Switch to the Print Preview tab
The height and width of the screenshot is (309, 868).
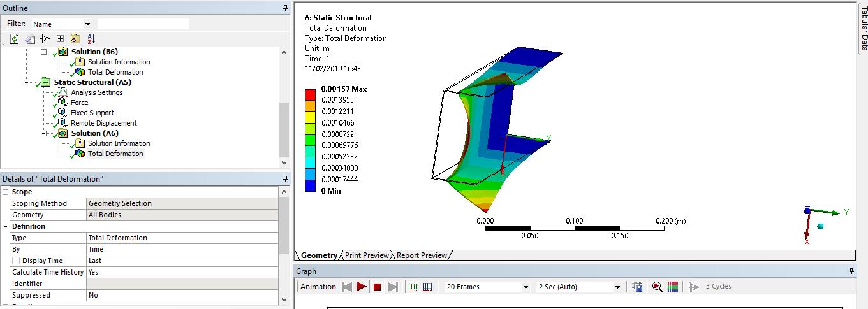tap(367, 255)
